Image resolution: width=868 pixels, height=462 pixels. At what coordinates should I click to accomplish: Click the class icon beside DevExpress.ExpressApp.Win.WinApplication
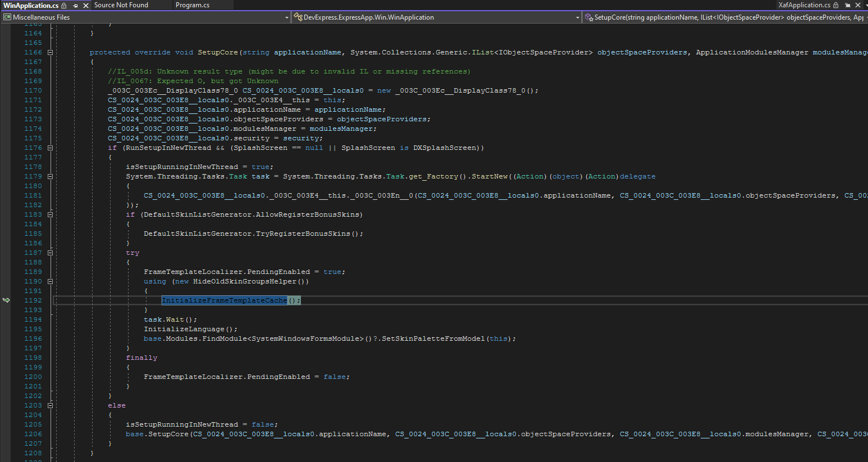point(298,17)
